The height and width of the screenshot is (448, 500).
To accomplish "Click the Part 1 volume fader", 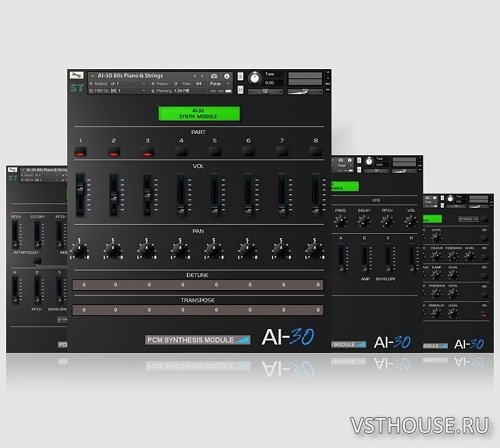I will pyautogui.click(x=80, y=195).
